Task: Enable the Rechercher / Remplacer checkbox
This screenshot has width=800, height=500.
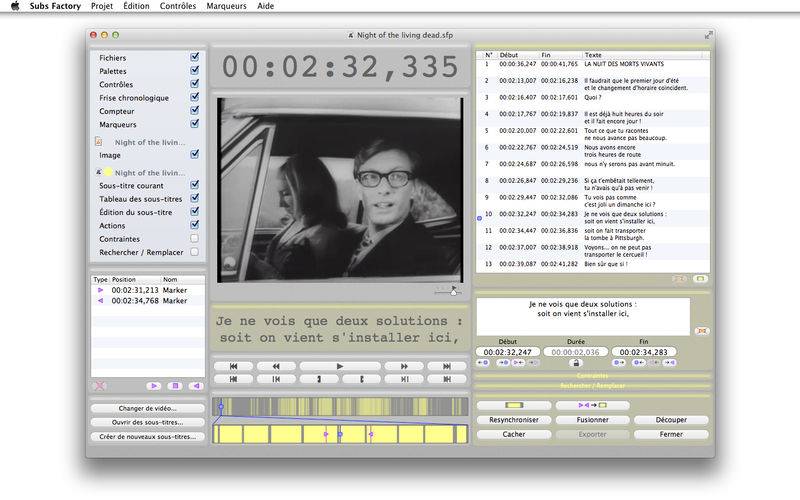Action: point(194,252)
